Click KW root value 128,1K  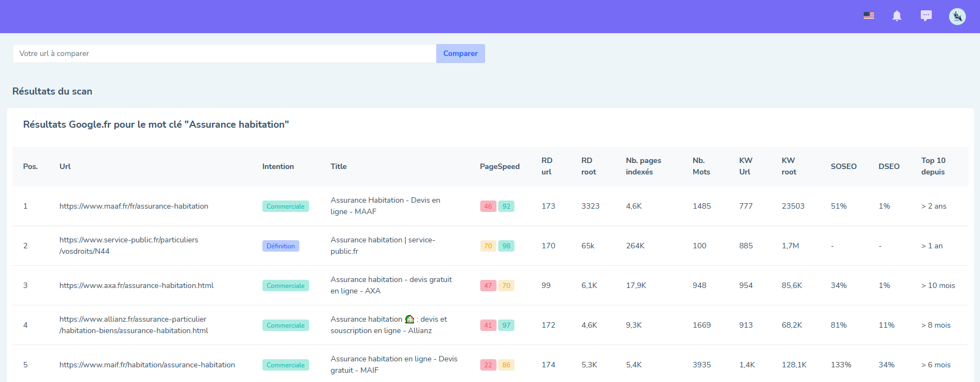point(794,365)
